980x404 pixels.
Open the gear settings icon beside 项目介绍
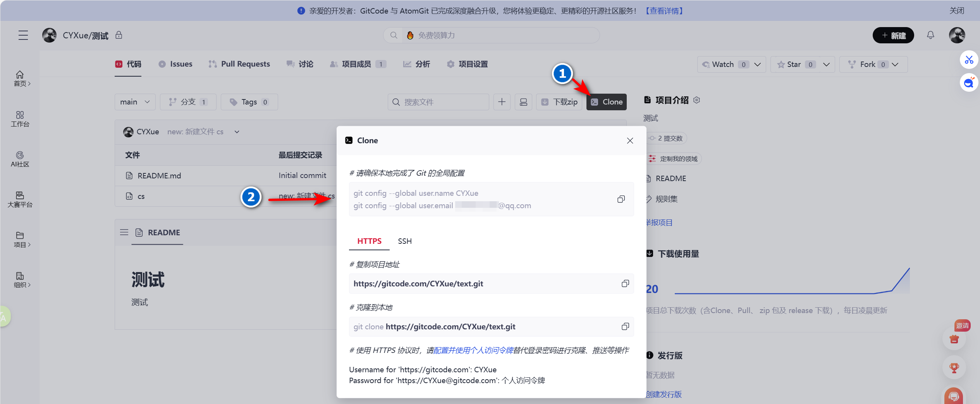[696, 100]
